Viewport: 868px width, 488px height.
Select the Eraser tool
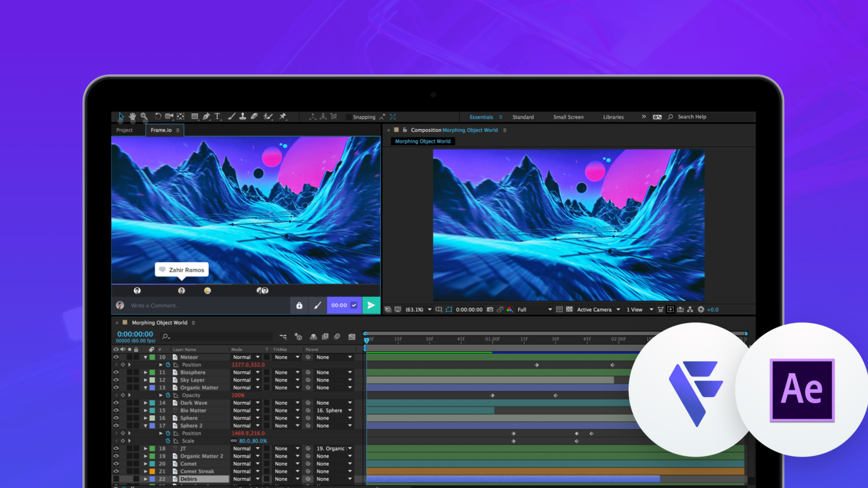click(x=254, y=117)
